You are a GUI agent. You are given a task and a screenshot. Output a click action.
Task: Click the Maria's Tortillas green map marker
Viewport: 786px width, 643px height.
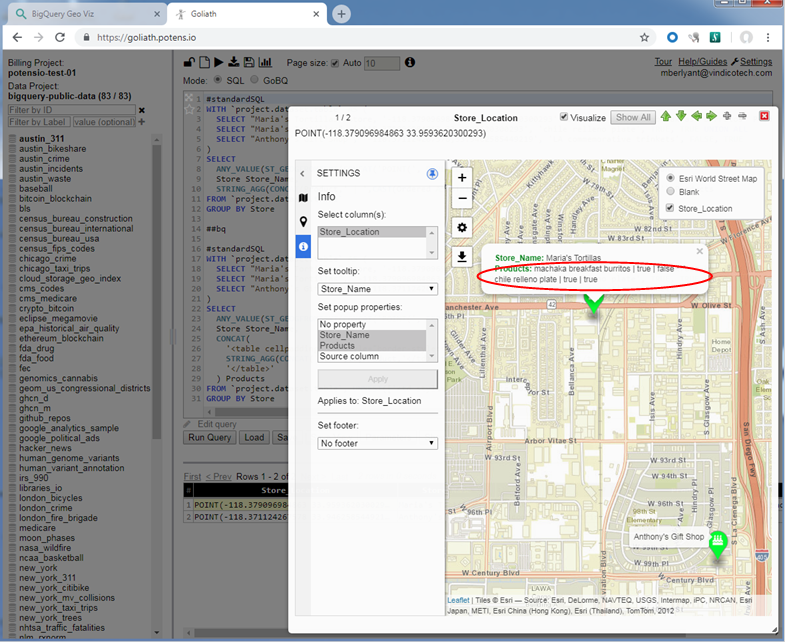[594, 304]
